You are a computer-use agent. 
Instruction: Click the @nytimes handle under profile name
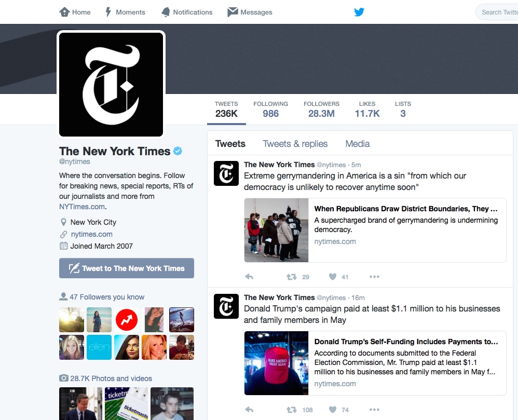pos(75,161)
